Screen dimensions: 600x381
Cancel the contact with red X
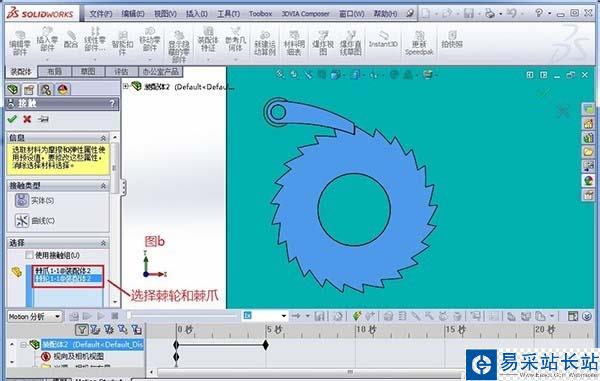(x=27, y=119)
